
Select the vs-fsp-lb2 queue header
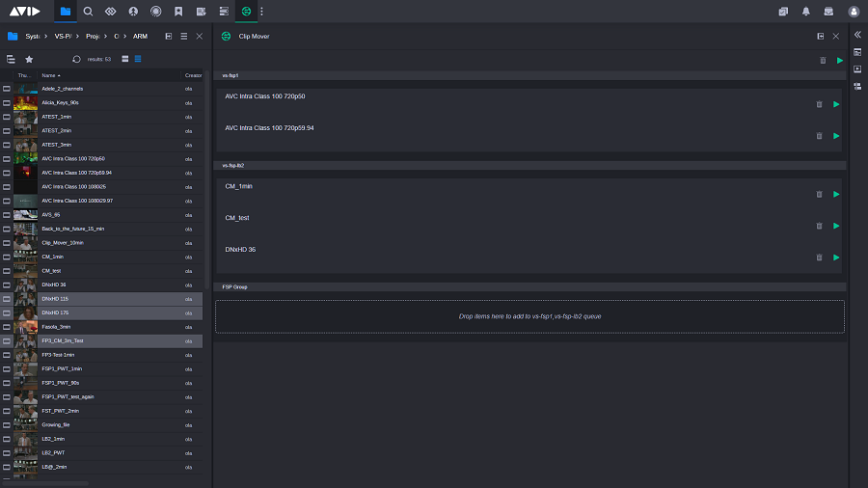[x=529, y=166]
